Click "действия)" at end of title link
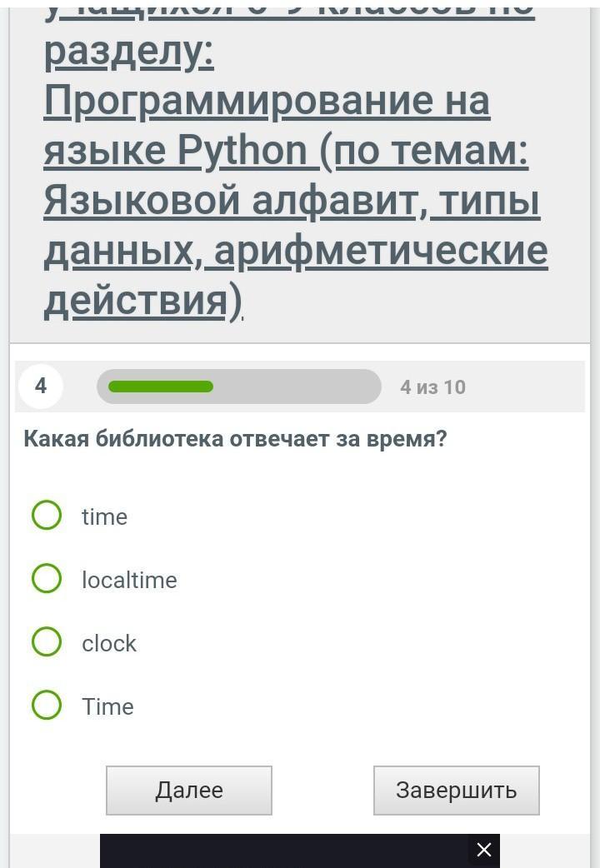 142,301
